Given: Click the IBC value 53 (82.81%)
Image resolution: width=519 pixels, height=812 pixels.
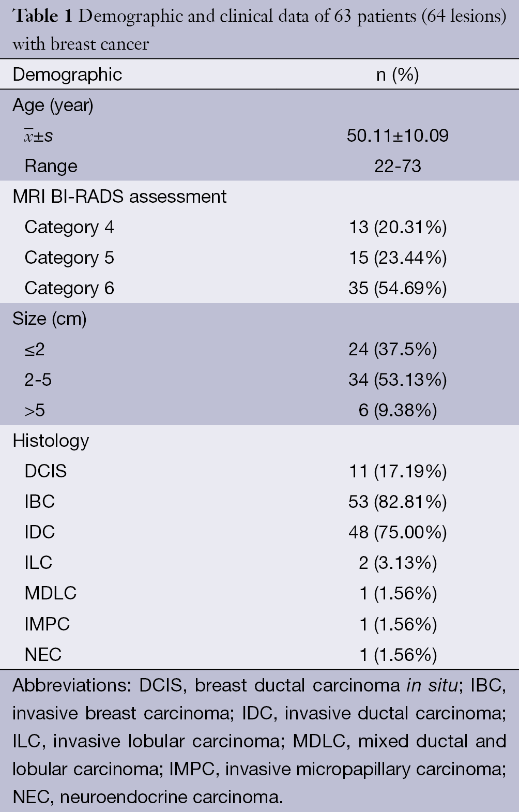Looking at the screenshot, I should pyautogui.click(x=398, y=502).
